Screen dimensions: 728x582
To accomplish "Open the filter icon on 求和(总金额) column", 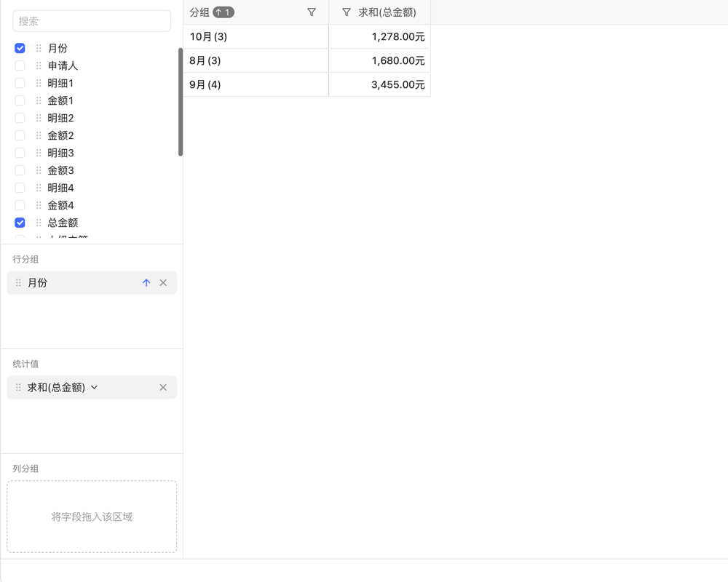I will (345, 12).
